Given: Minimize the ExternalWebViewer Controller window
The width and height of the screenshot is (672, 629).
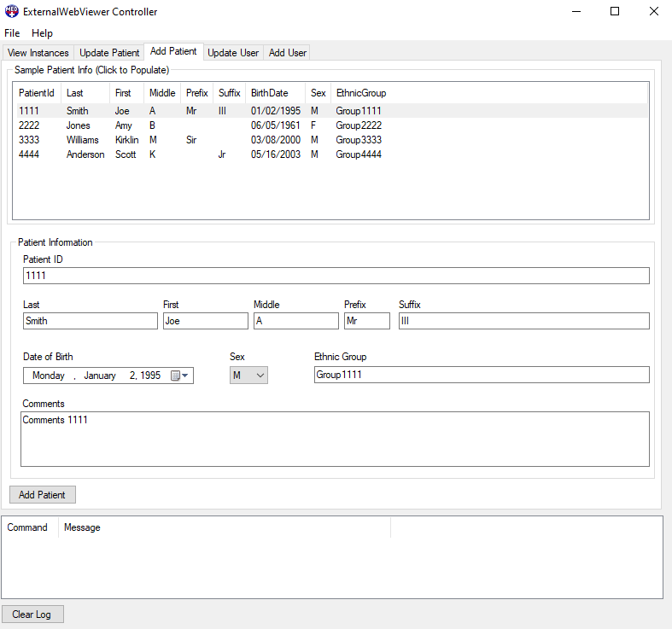Looking at the screenshot, I should click(576, 12).
